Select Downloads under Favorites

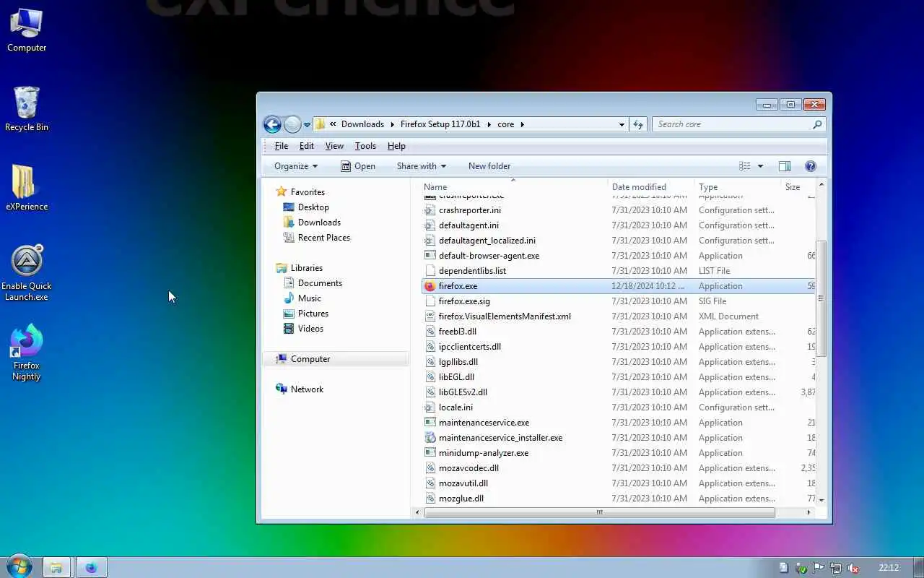pos(319,223)
